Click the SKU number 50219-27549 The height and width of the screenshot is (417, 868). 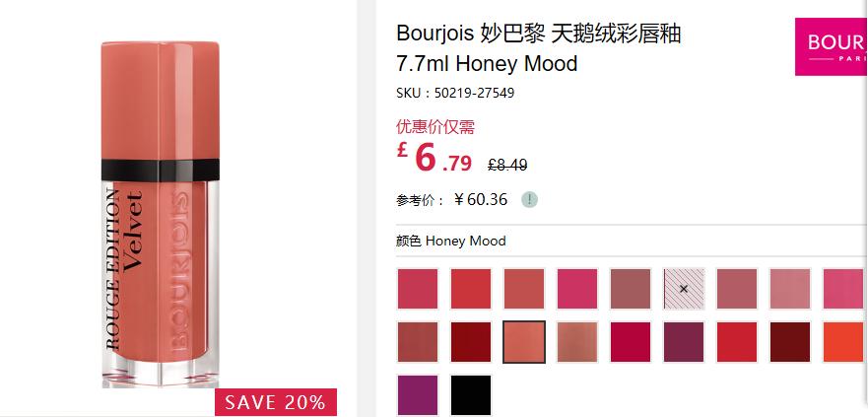[475, 93]
